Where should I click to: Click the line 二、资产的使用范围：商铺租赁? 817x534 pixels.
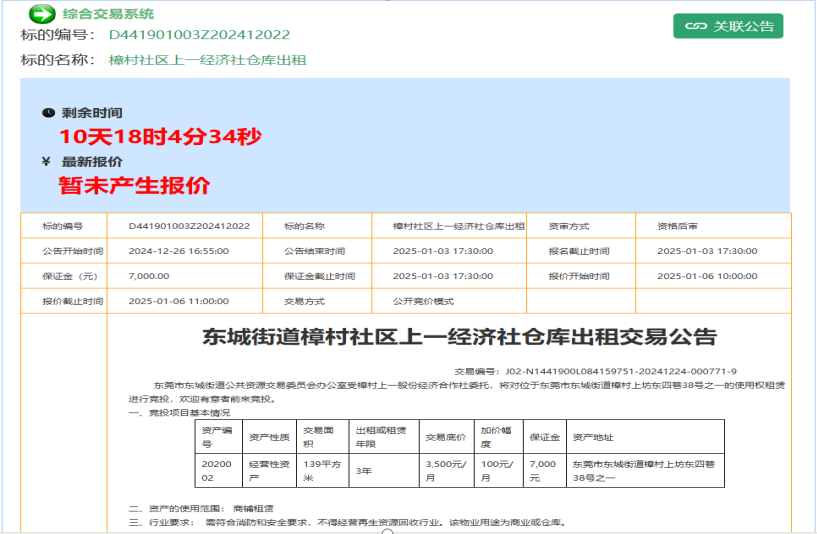click(x=201, y=508)
